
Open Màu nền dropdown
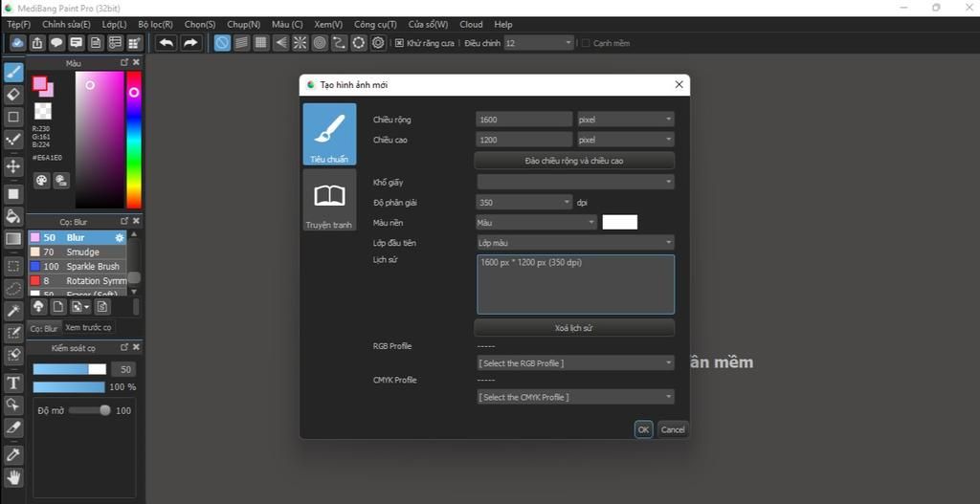tap(538, 222)
